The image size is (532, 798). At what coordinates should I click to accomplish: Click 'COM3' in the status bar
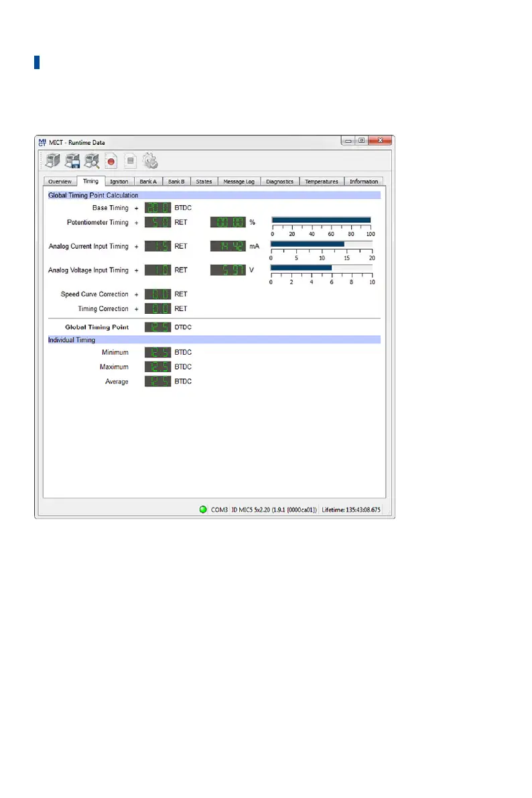coord(219,510)
